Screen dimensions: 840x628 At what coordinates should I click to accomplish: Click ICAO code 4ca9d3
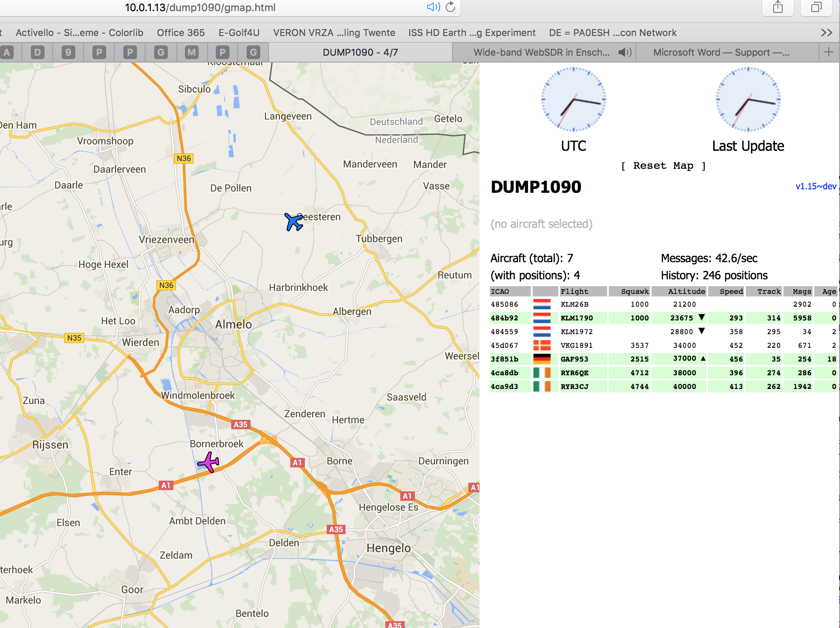504,386
